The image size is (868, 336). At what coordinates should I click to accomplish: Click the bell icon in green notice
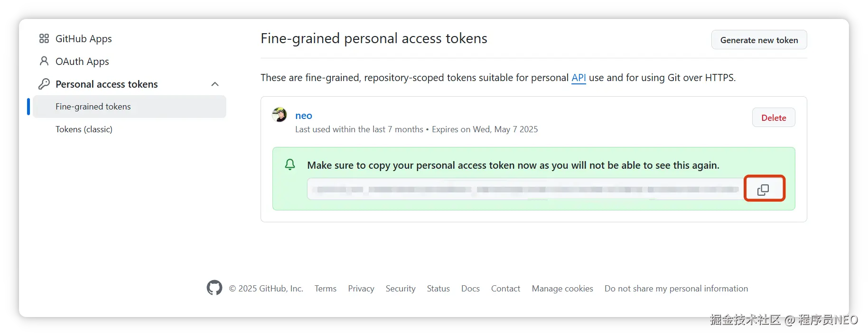click(x=290, y=164)
